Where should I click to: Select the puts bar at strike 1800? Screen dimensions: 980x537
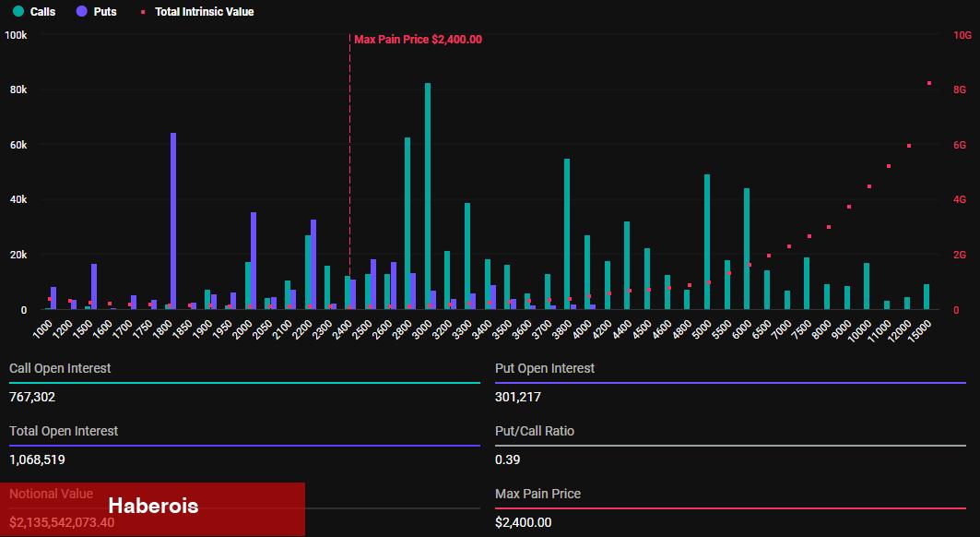click(x=173, y=221)
